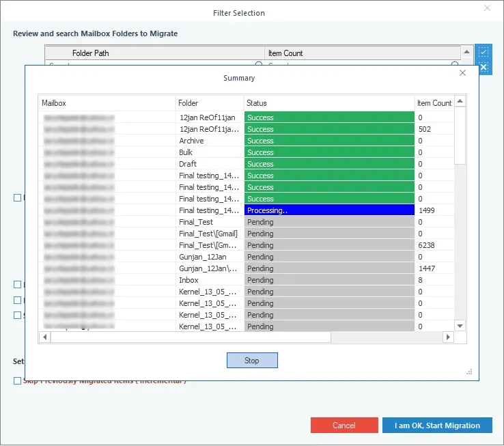Click the item count 1447

pos(427,268)
